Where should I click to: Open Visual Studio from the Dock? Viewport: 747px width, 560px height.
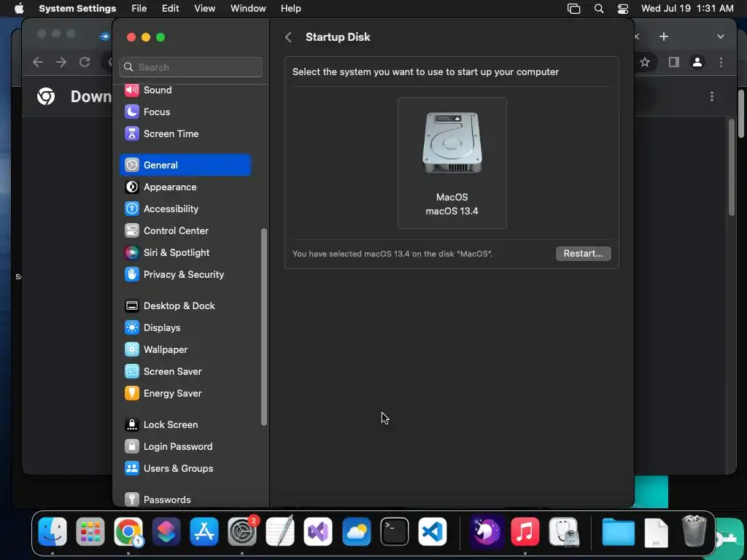coord(318,532)
